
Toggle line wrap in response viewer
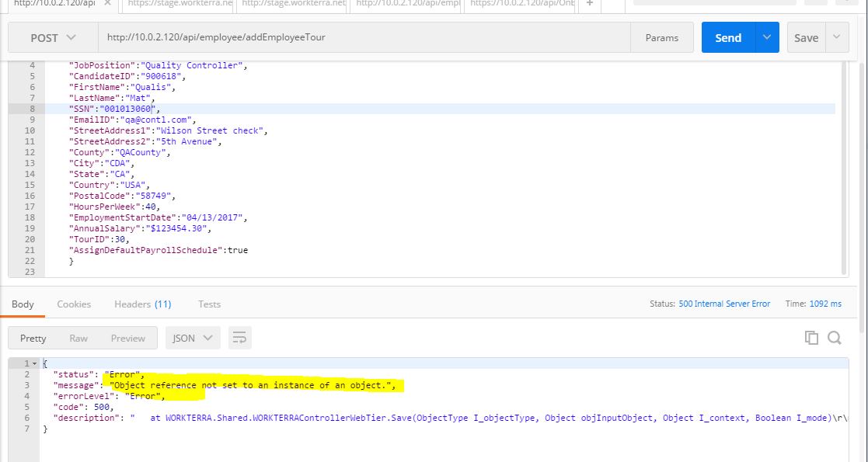click(239, 338)
